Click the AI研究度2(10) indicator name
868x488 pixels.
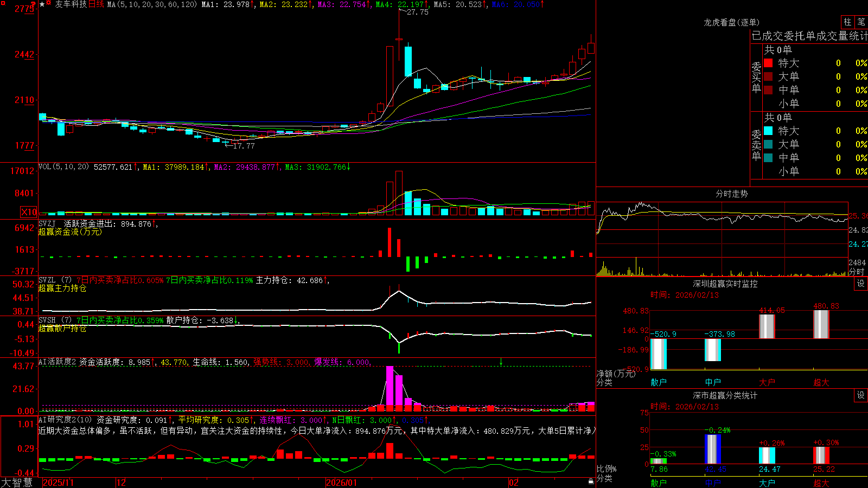[65, 420]
